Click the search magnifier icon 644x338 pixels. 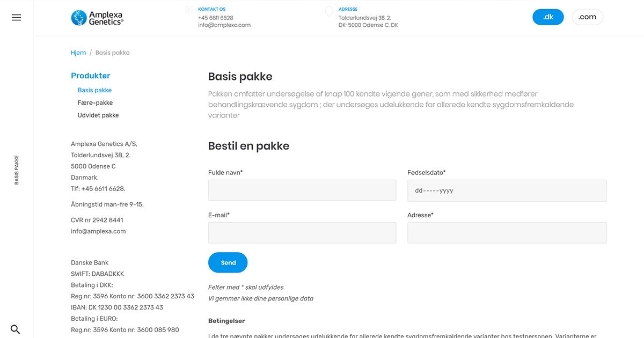click(16, 329)
